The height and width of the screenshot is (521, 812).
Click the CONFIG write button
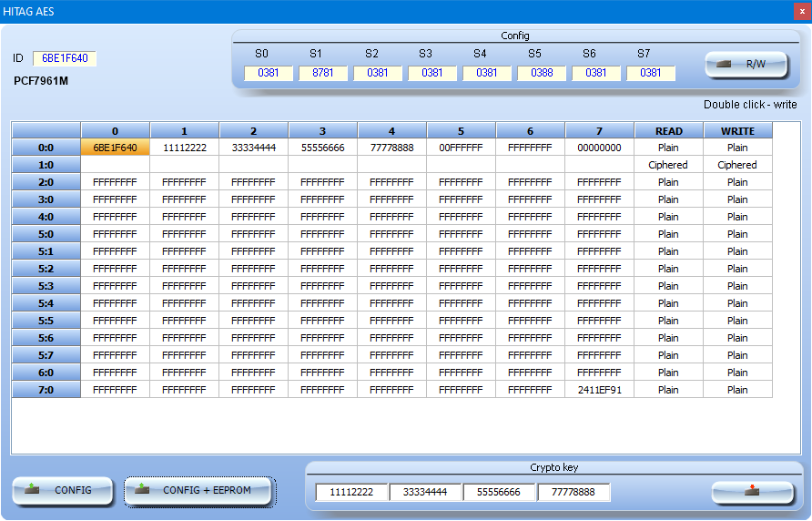(62, 490)
